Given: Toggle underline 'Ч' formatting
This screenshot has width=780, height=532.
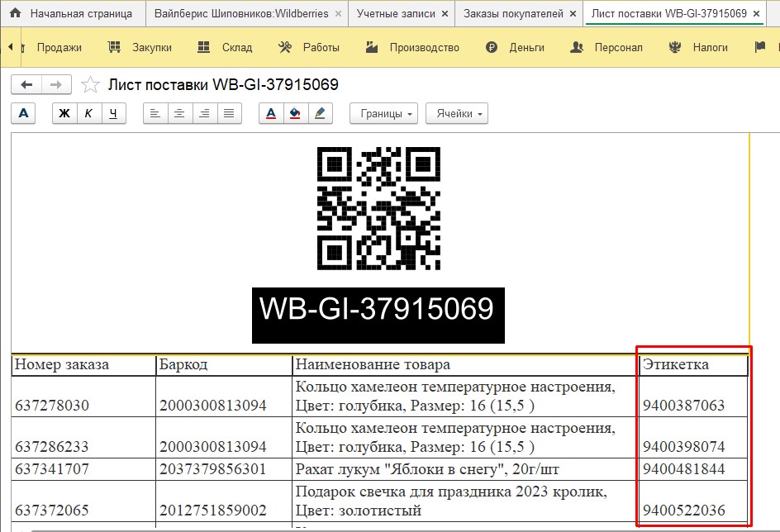Looking at the screenshot, I should [x=113, y=113].
